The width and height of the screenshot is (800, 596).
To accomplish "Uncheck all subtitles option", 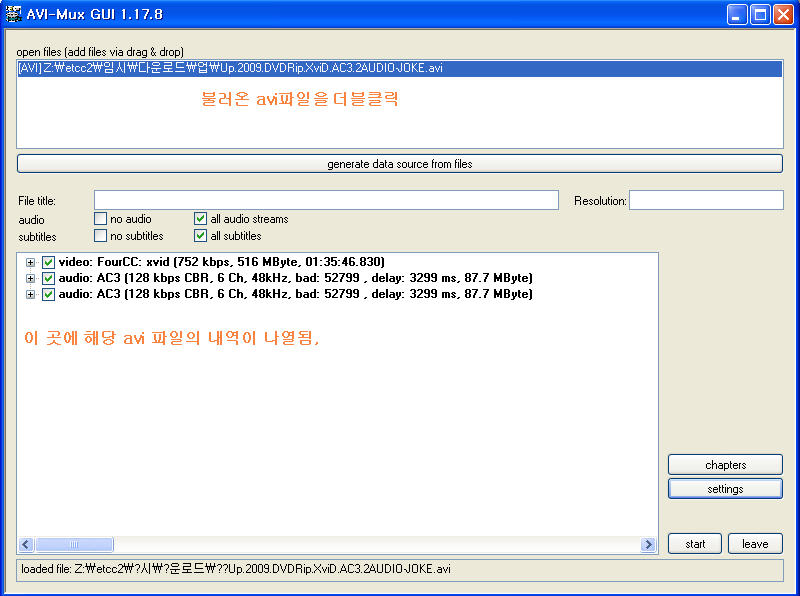I will tap(201, 236).
